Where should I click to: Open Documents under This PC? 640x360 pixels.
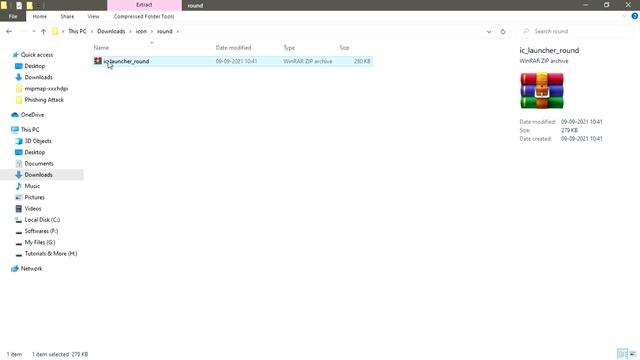39,163
